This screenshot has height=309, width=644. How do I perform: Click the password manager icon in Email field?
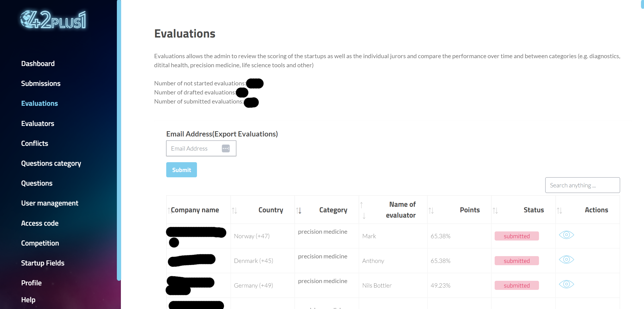[226, 149]
